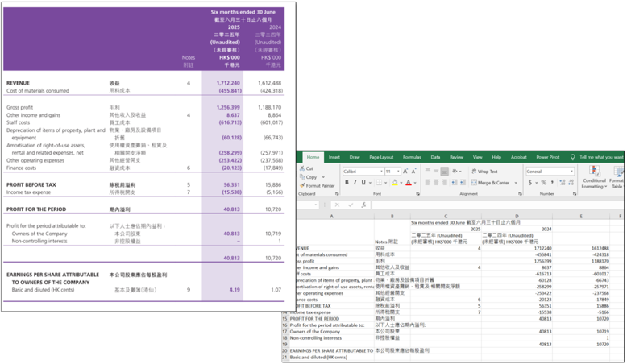Image resolution: width=627 pixels, height=364 pixels.
Task: Open Font group dialog launcher
Action: click(x=418, y=193)
